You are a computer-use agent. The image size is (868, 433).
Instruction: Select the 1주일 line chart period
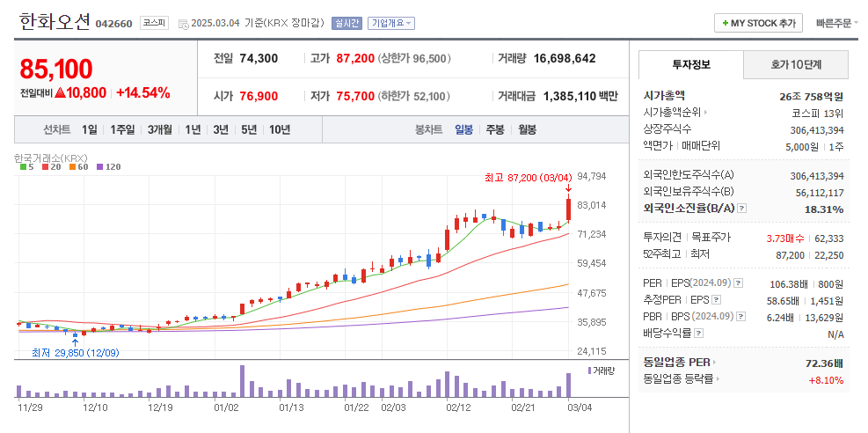click(x=121, y=130)
